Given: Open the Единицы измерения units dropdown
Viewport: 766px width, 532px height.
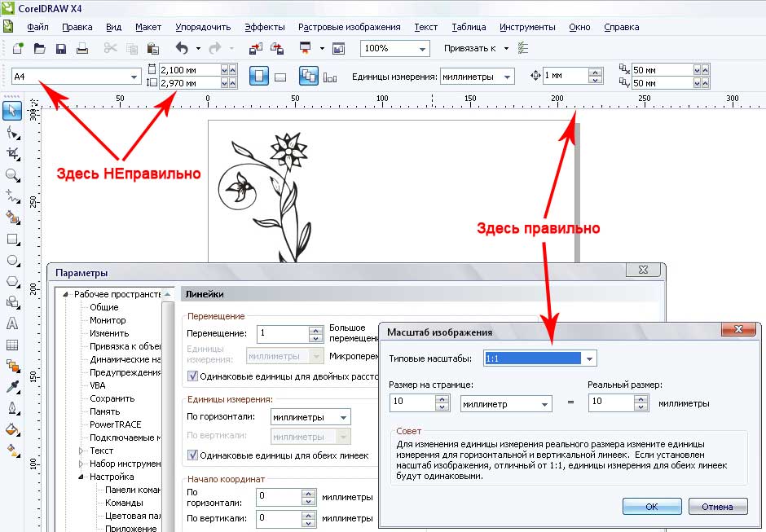Looking at the screenshot, I should [x=508, y=77].
